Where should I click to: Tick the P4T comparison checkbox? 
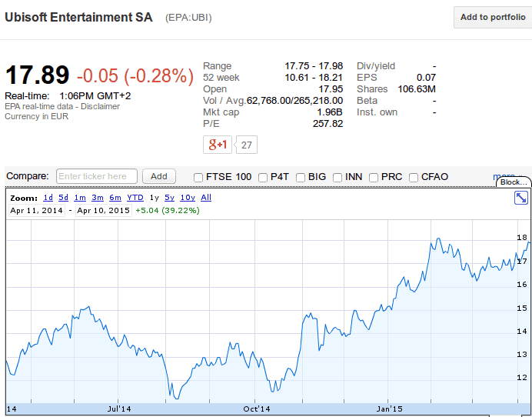pos(263,177)
